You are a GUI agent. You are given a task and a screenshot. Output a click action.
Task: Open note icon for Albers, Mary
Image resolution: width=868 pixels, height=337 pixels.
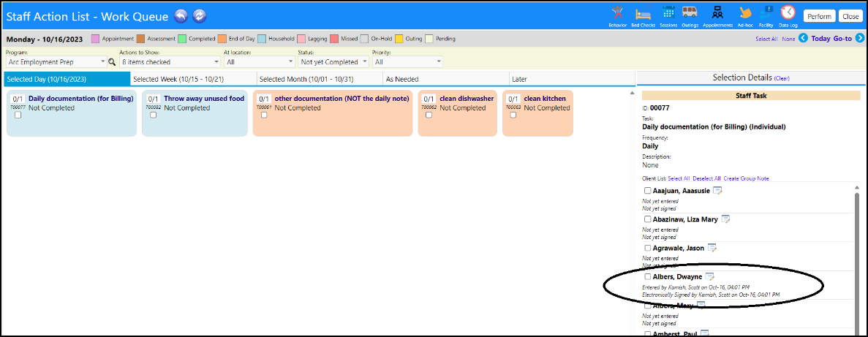[x=701, y=306]
